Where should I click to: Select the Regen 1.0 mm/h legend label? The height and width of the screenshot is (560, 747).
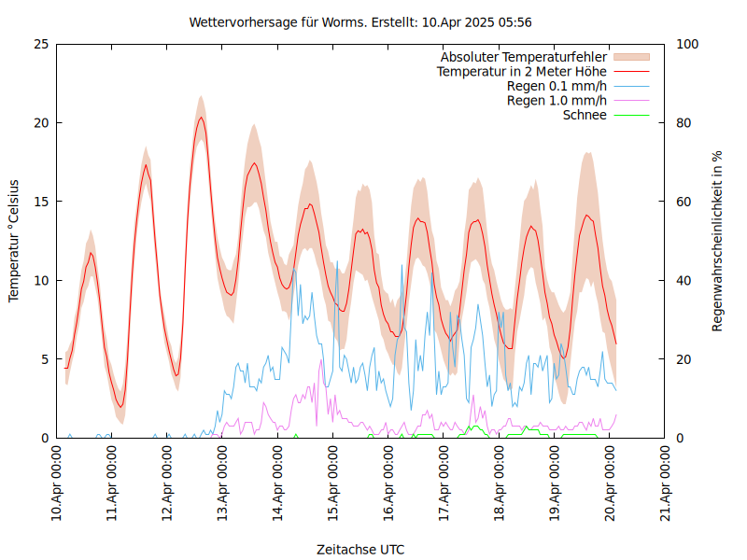557,101
